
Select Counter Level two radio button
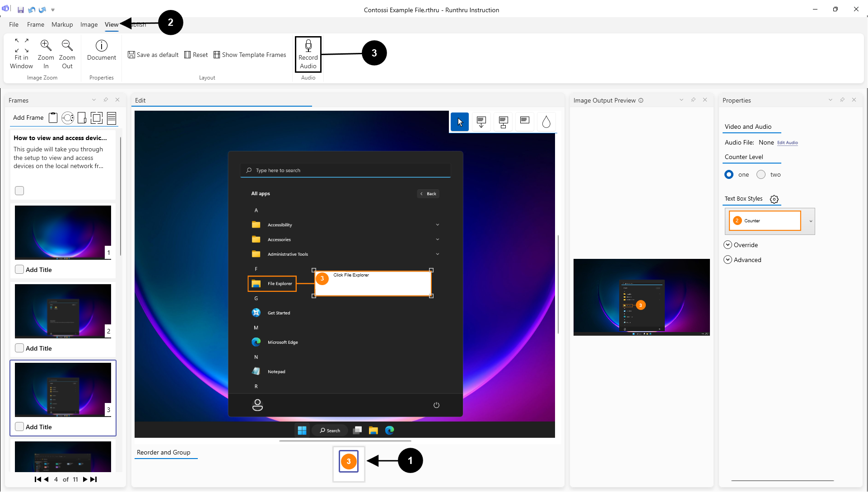(761, 175)
